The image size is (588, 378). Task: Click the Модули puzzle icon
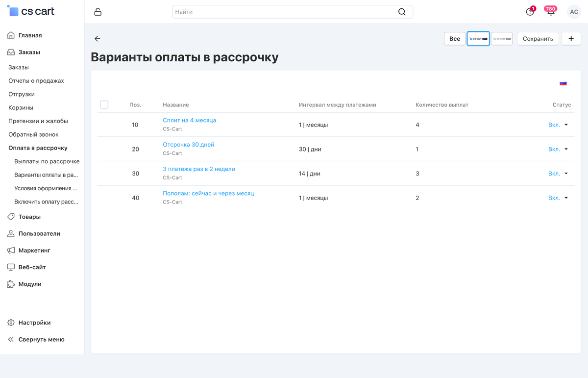[11, 284]
